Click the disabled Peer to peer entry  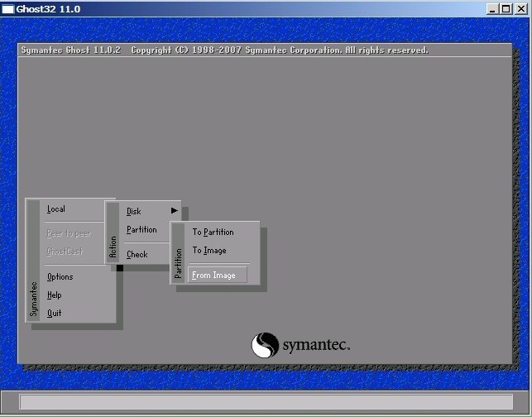click(x=69, y=233)
